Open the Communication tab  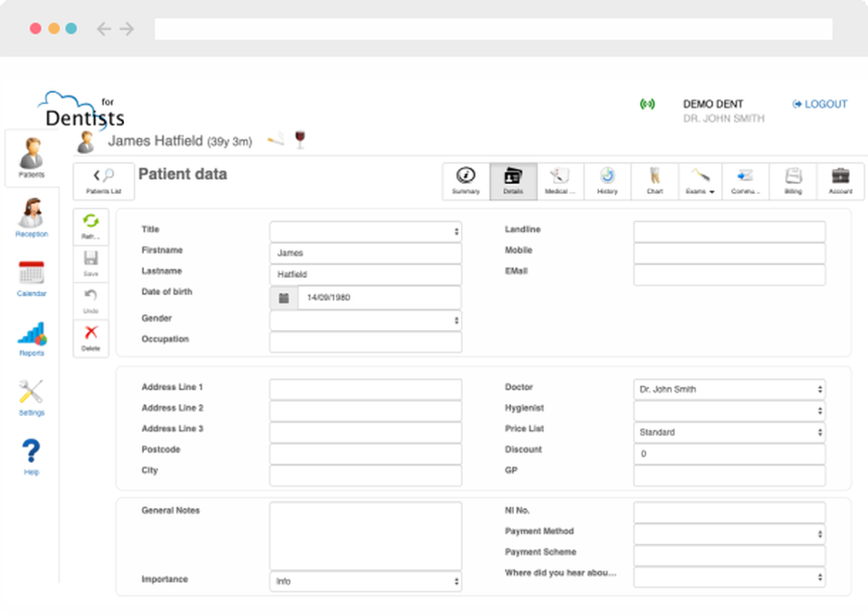(x=746, y=181)
